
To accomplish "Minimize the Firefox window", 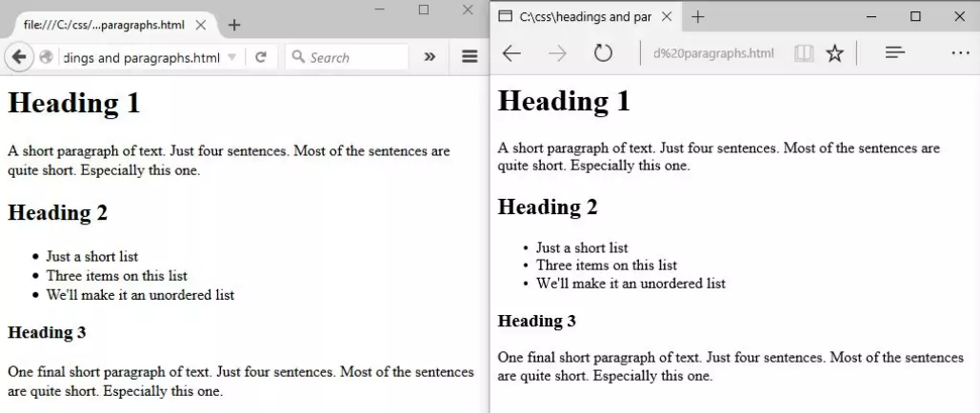I will pyautogui.click(x=379, y=10).
